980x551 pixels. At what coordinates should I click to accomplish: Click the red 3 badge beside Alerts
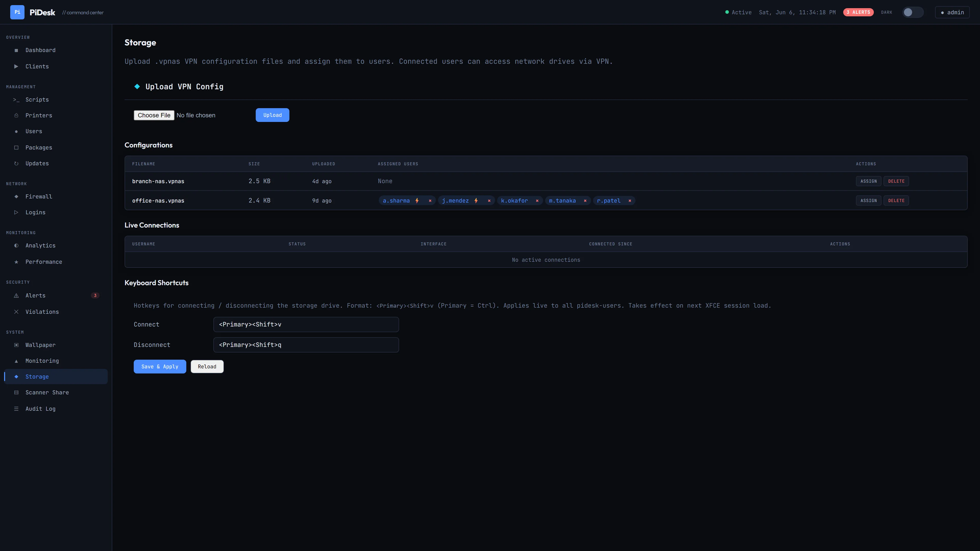click(95, 295)
